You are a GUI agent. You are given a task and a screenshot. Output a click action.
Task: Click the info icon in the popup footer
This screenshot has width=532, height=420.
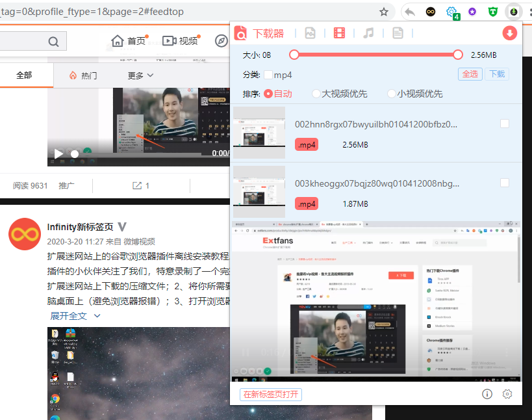tap(487, 394)
